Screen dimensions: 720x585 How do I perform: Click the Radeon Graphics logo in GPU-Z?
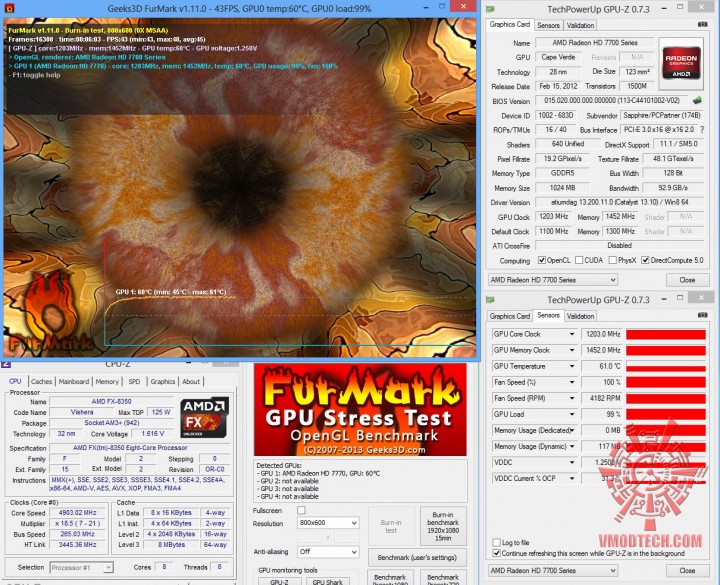point(681,63)
